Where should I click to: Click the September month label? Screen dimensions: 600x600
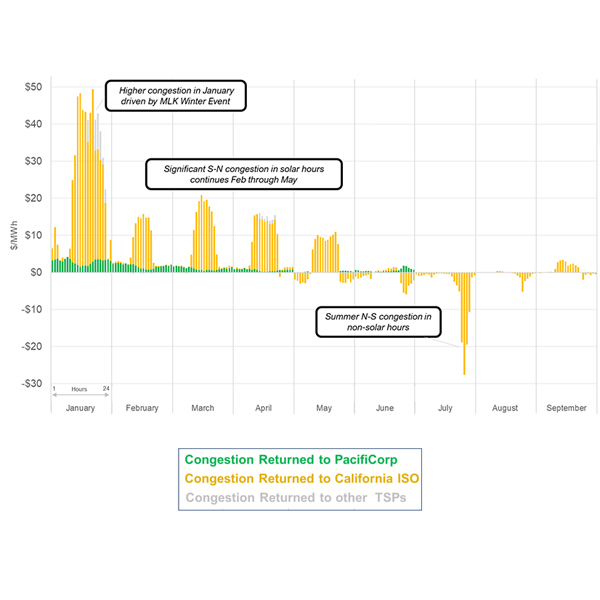(566, 408)
